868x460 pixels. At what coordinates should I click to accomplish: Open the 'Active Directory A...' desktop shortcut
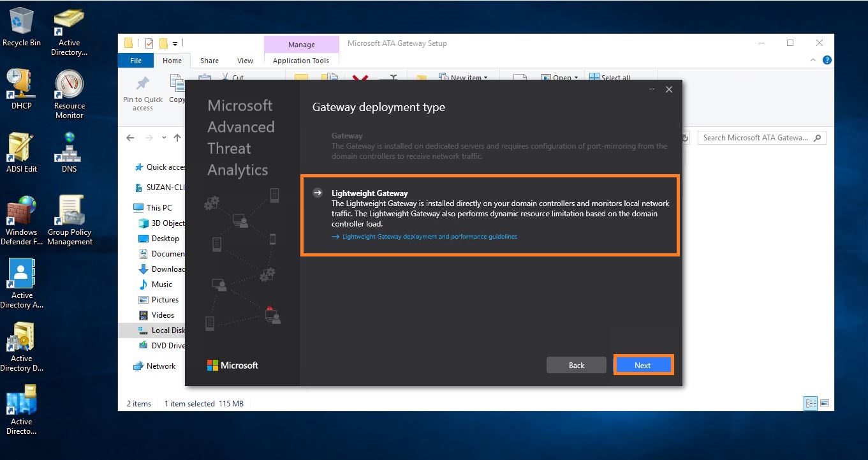(x=22, y=284)
